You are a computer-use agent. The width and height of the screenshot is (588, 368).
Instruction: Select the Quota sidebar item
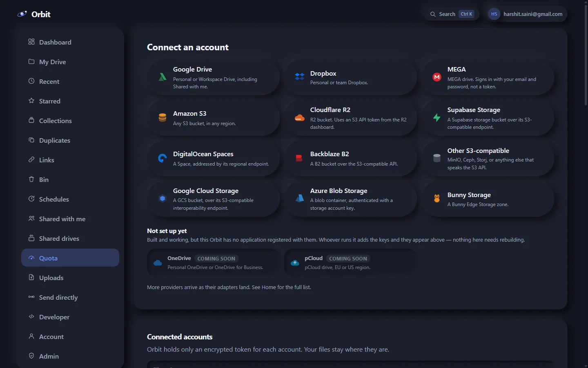70,258
